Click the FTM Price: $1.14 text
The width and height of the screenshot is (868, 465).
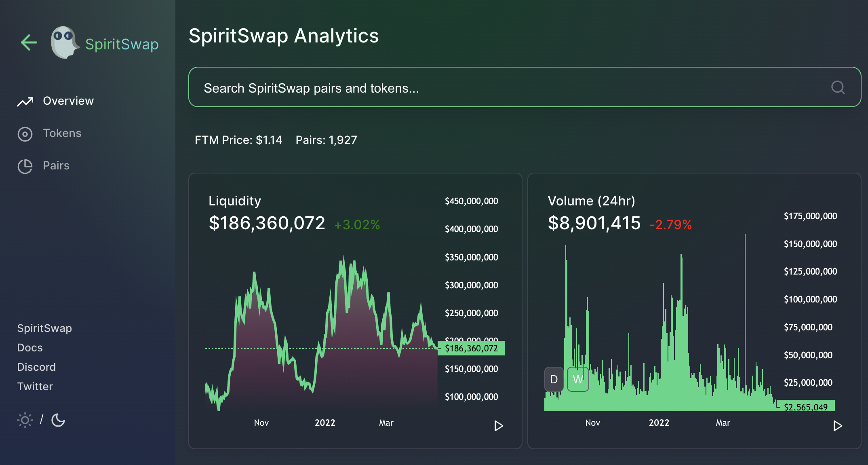click(x=238, y=140)
